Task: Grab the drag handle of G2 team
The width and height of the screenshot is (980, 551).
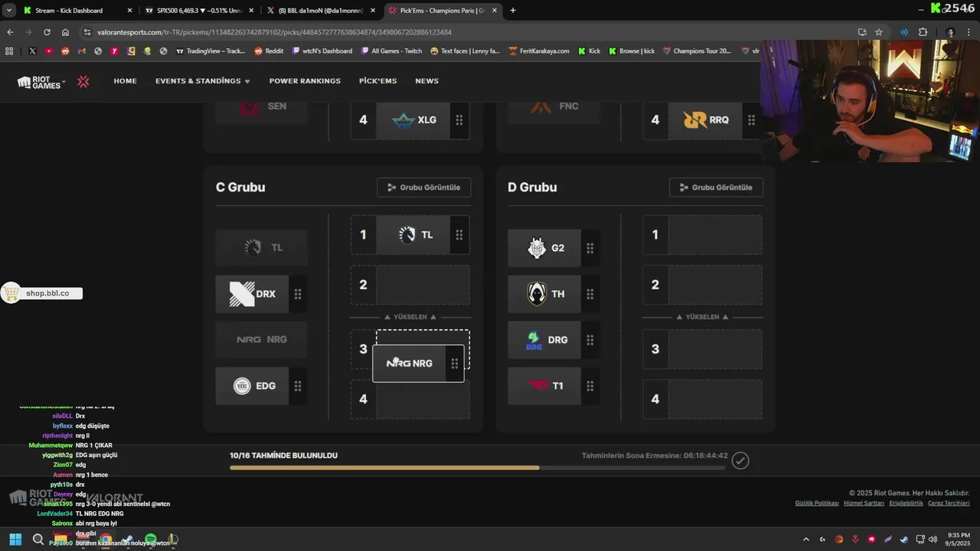Action: [x=590, y=248]
